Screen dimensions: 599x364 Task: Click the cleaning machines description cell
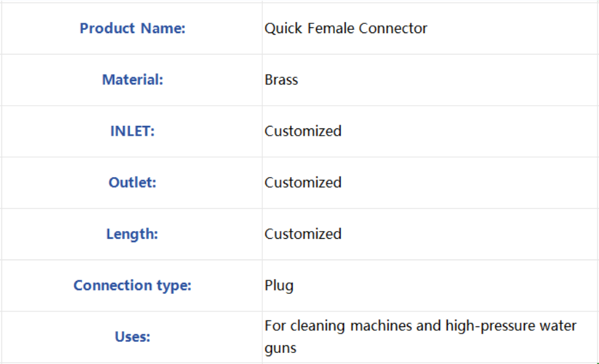tap(430, 337)
